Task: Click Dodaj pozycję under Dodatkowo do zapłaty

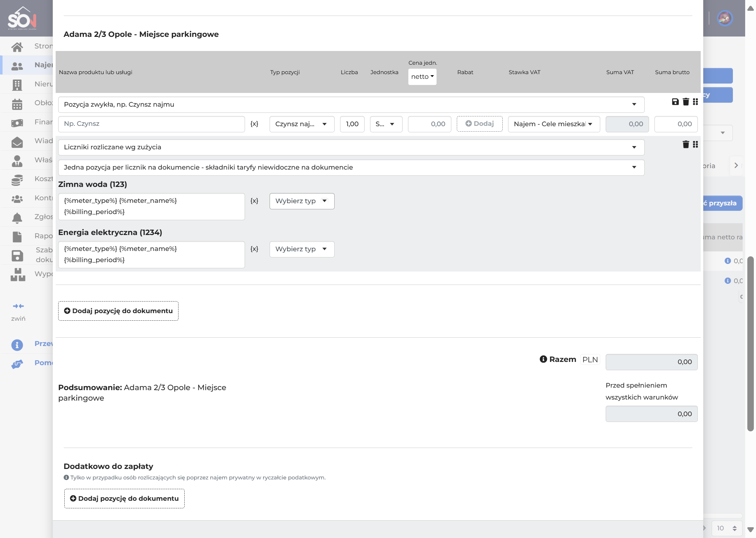Action: point(124,499)
